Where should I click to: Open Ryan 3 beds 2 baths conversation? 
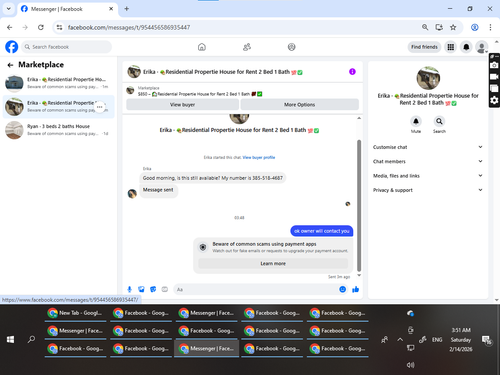59,130
